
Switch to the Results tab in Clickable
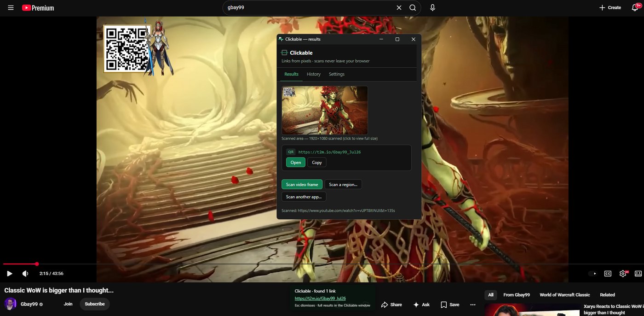click(x=291, y=74)
